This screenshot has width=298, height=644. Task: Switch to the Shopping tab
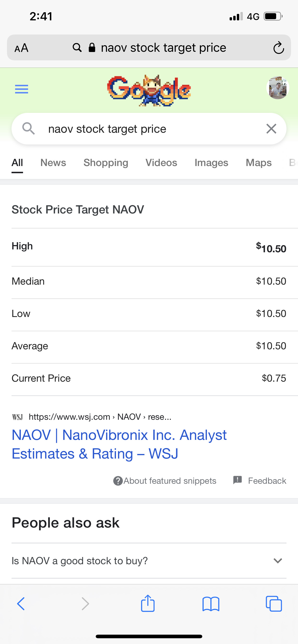click(x=106, y=163)
